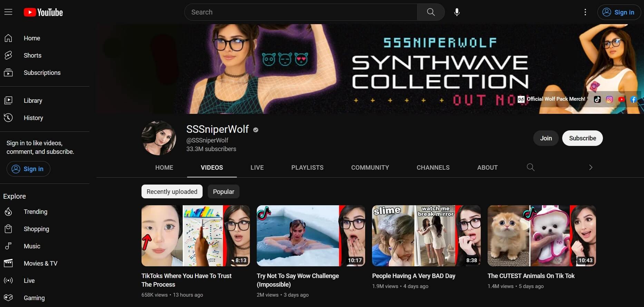This screenshot has height=307, width=644.
Task: Click Sign in button in sidebar
Action: 28,169
